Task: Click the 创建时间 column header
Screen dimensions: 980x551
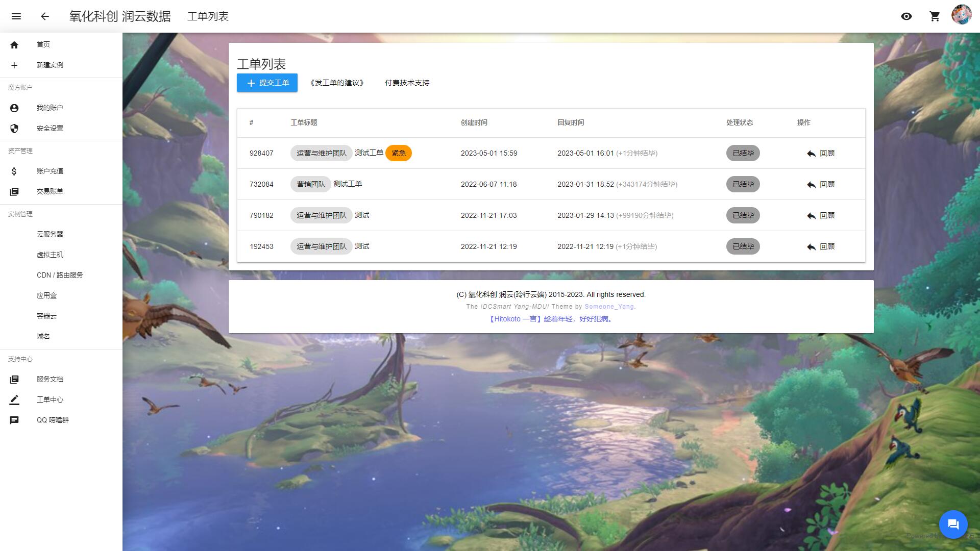Action: [474, 122]
